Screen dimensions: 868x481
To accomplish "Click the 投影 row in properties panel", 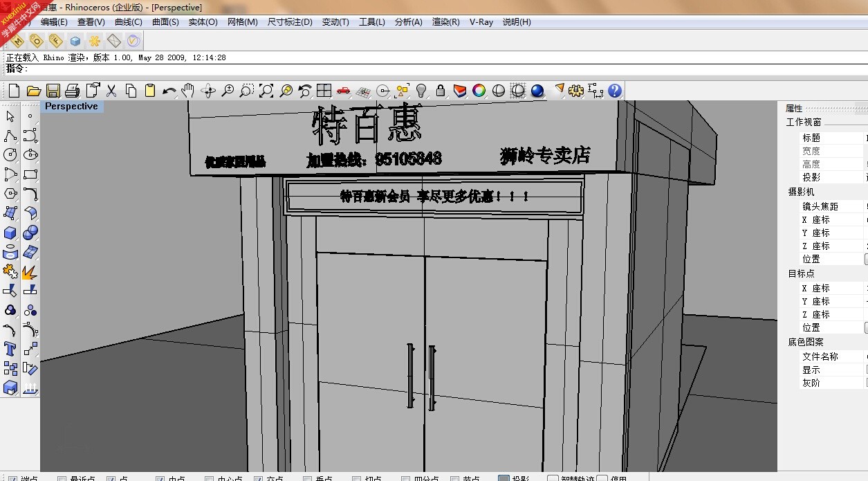I will coord(833,177).
